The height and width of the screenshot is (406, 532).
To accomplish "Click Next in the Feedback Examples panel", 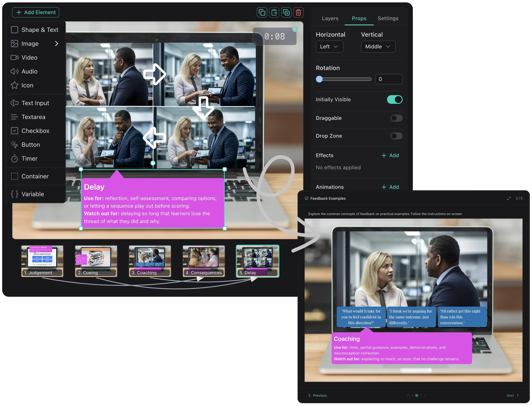I will tap(512, 395).
